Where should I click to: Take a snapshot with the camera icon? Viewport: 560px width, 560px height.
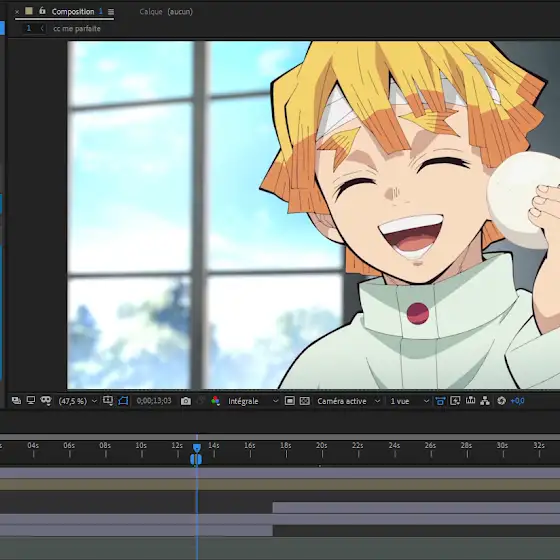coord(186,401)
